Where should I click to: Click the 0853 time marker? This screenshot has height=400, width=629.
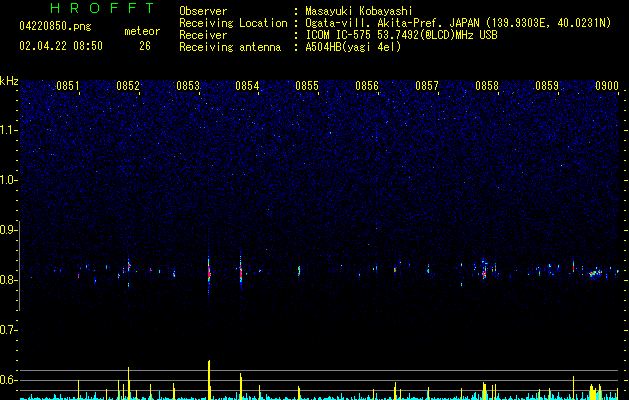188,85
